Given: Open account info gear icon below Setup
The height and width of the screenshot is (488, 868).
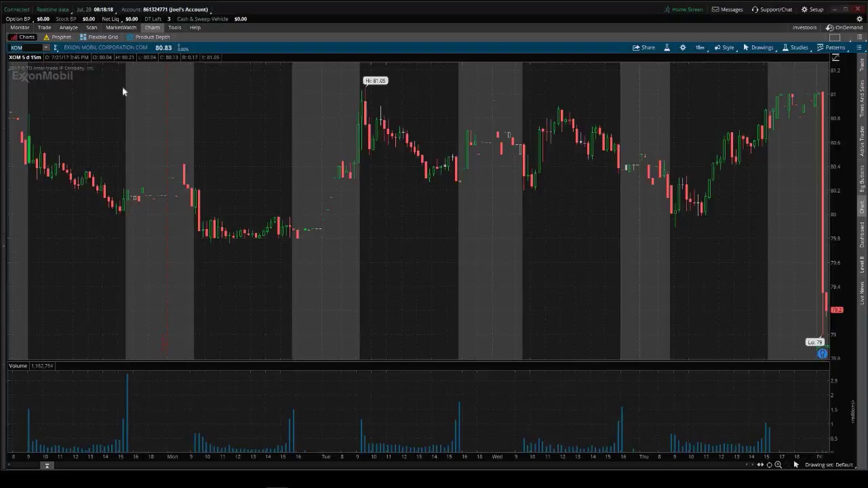Looking at the screenshot, I should [x=860, y=19].
